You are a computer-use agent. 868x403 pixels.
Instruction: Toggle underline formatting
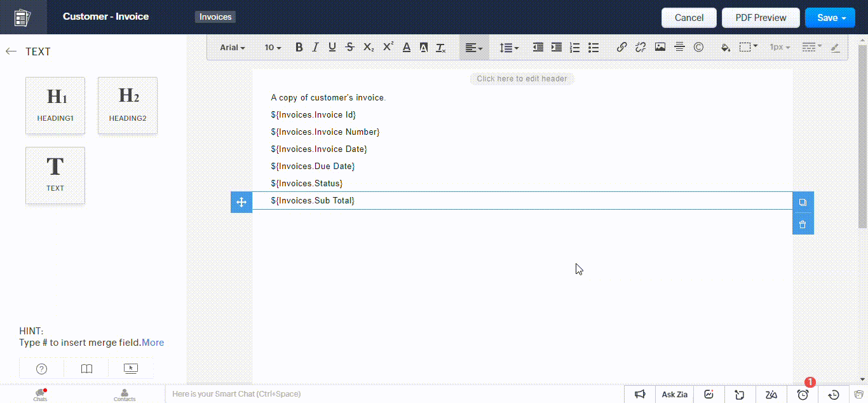[332, 47]
